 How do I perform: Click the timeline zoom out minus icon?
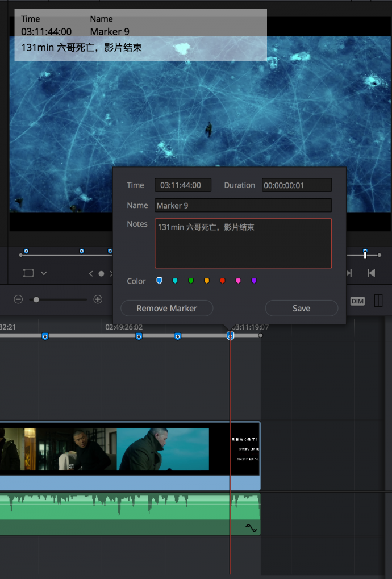tap(18, 299)
